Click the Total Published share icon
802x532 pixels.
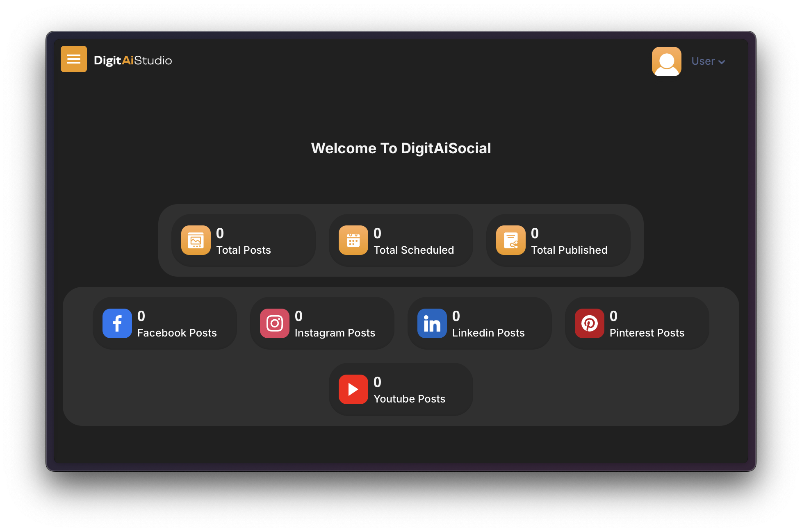pyautogui.click(x=511, y=240)
